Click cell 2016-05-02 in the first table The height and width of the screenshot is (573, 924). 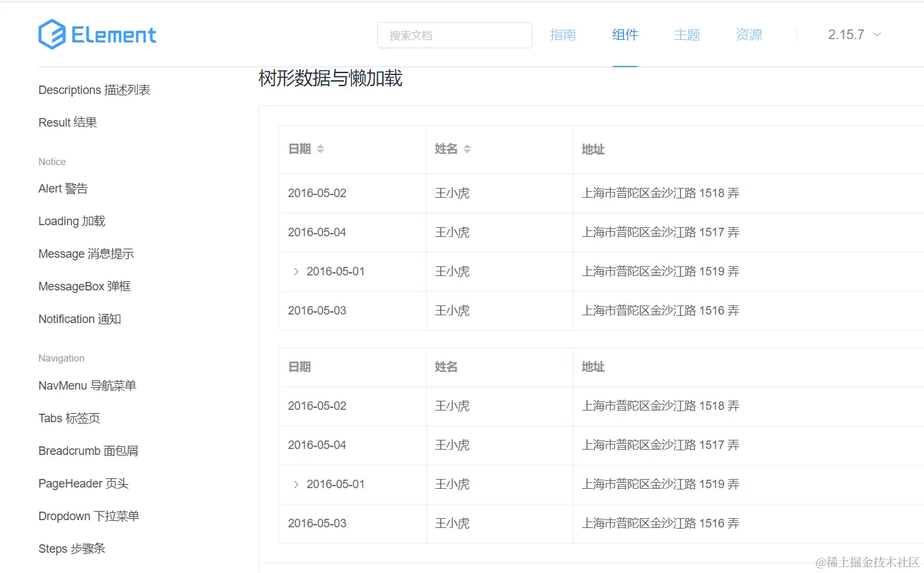tap(317, 193)
